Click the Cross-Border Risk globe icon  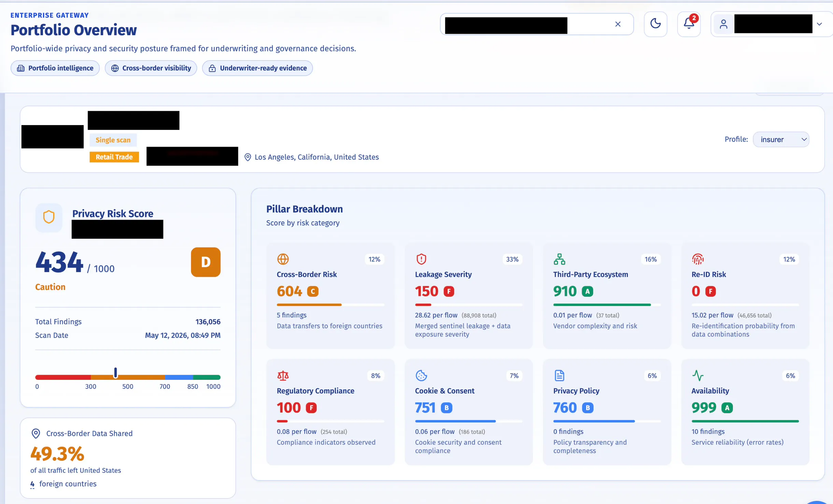[283, 259]
